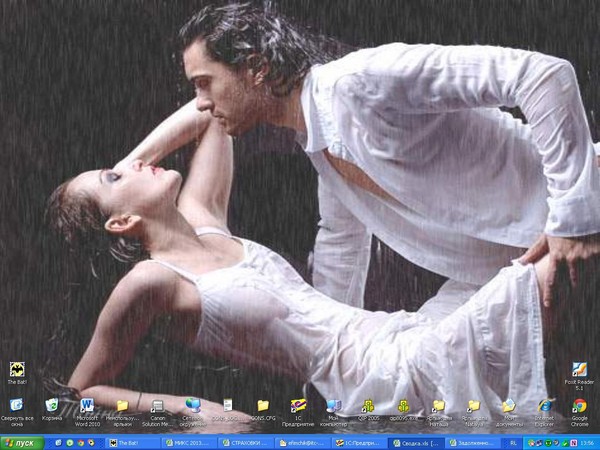Viewport: 600px width, 450px height.
Task: Launch the QIP 2005 shortcut
Action: (x=368, y=410)
